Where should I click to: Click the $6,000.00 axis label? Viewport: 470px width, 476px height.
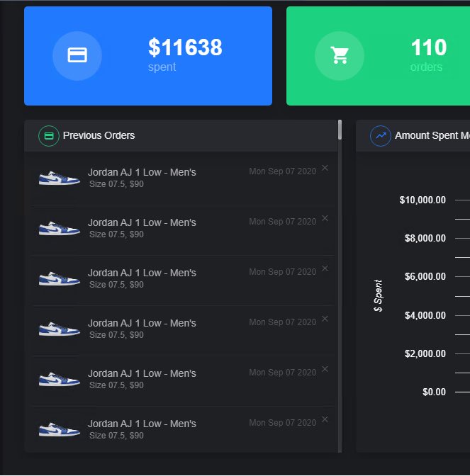(425, 276)
